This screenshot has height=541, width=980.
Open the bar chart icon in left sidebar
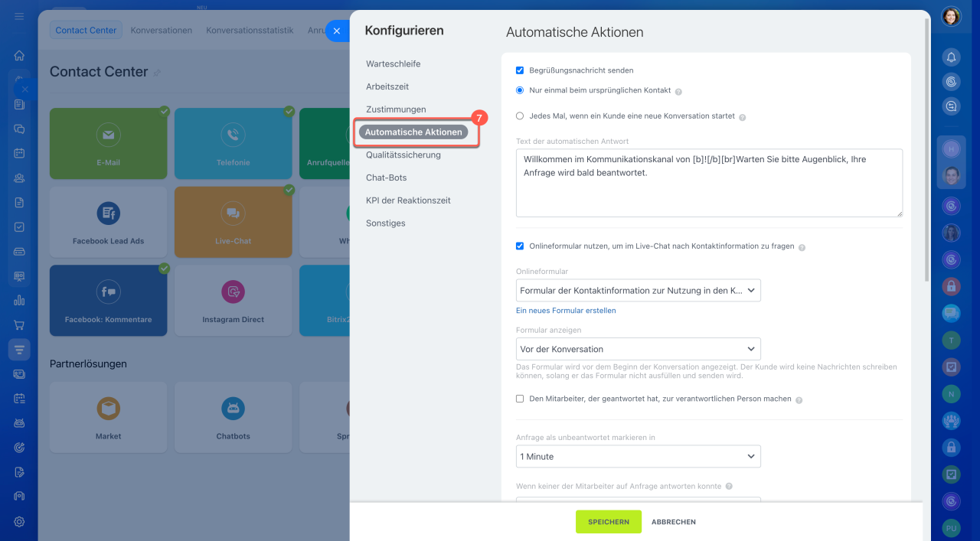(x=19, y=301)
